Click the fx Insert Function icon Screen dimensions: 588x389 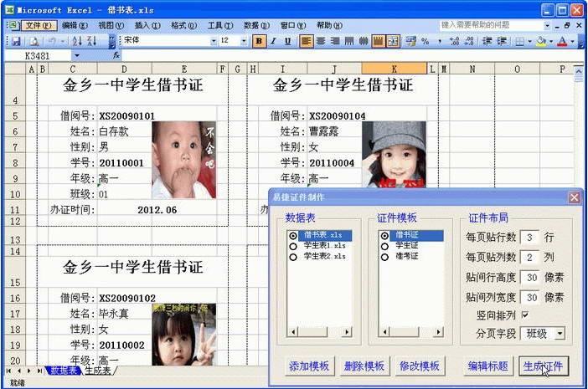[116, 55]
